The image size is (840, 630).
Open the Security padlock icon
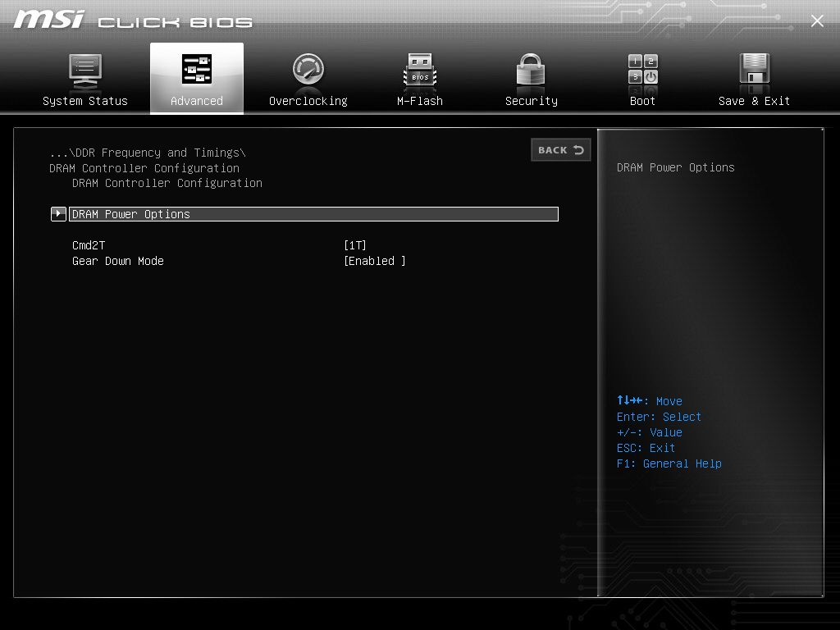[531, 70]
